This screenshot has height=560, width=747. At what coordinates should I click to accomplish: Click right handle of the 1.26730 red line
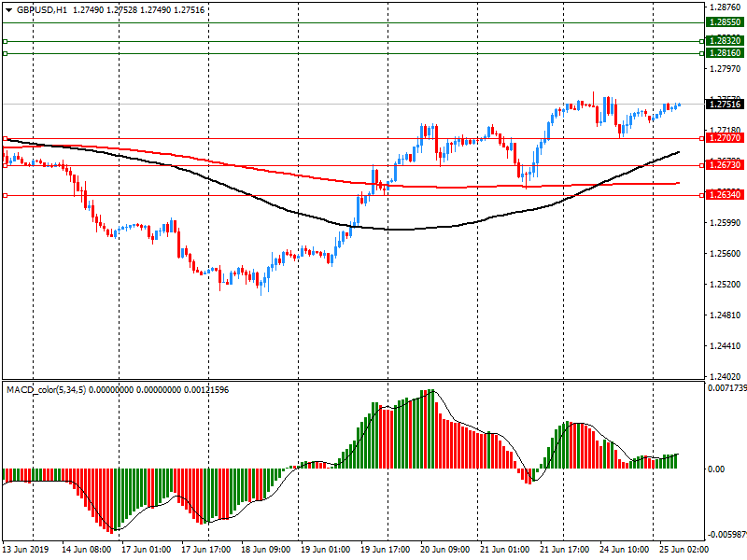[x=702, y=166]
